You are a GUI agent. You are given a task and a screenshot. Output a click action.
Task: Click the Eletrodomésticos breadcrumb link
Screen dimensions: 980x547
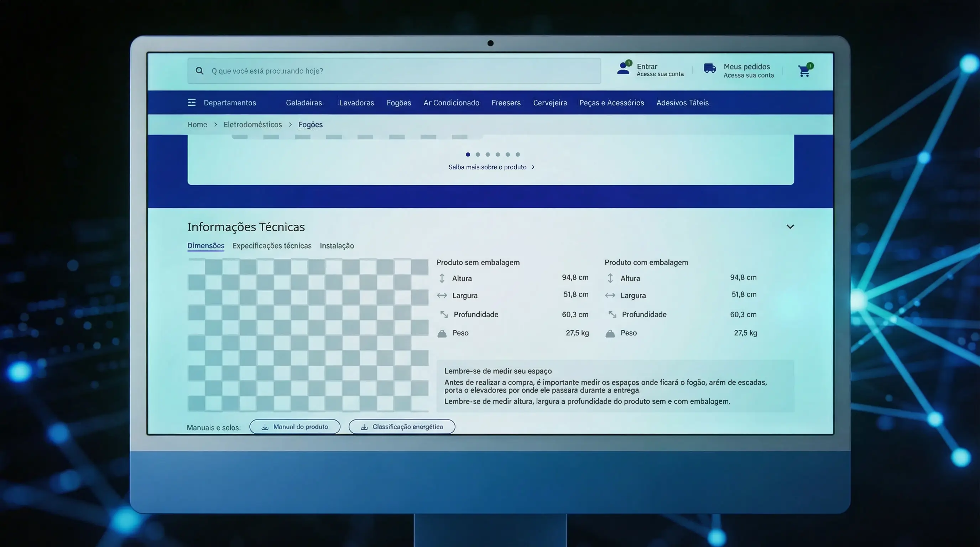pos(252,125)
